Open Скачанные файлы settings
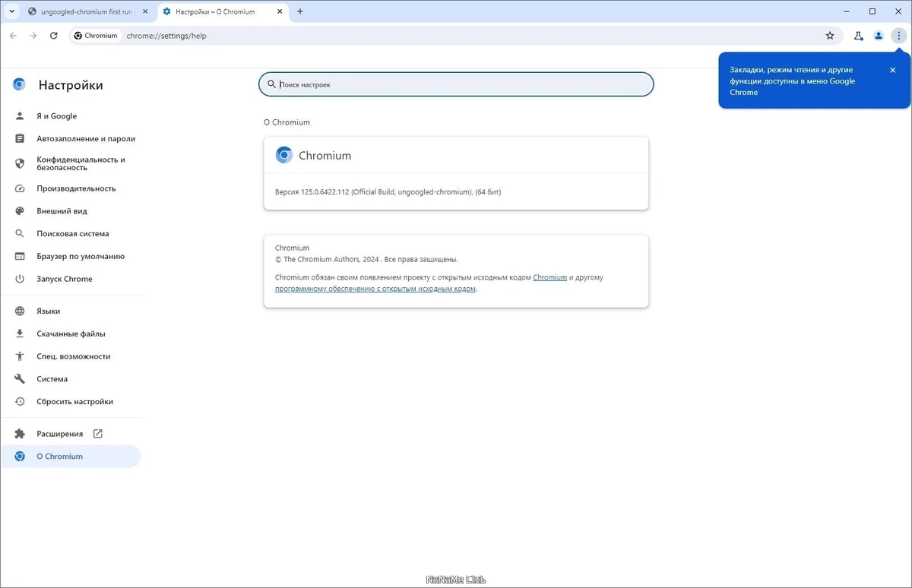 [x=71, y=334]
